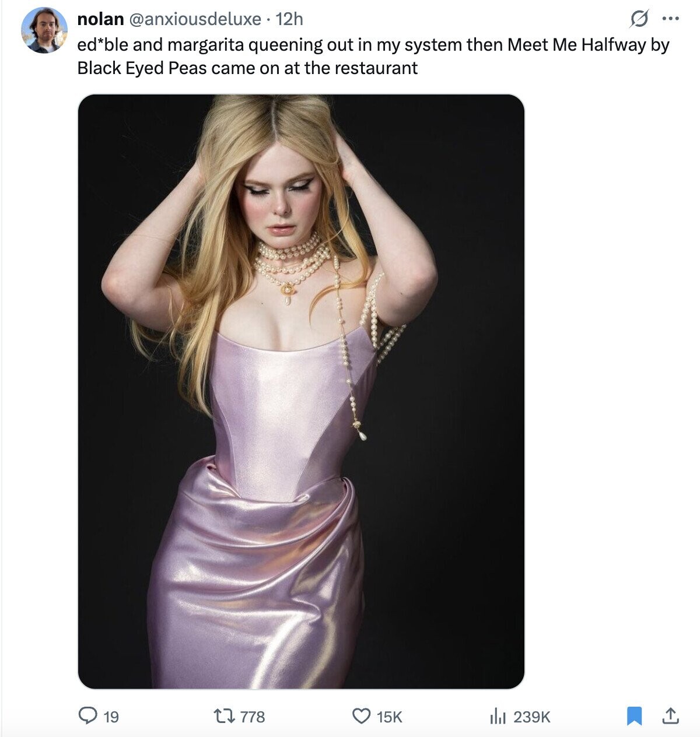Open view analytics bar-chart icon
The width and height of the screenshot is (700, 737).
[x=498, y=715]
